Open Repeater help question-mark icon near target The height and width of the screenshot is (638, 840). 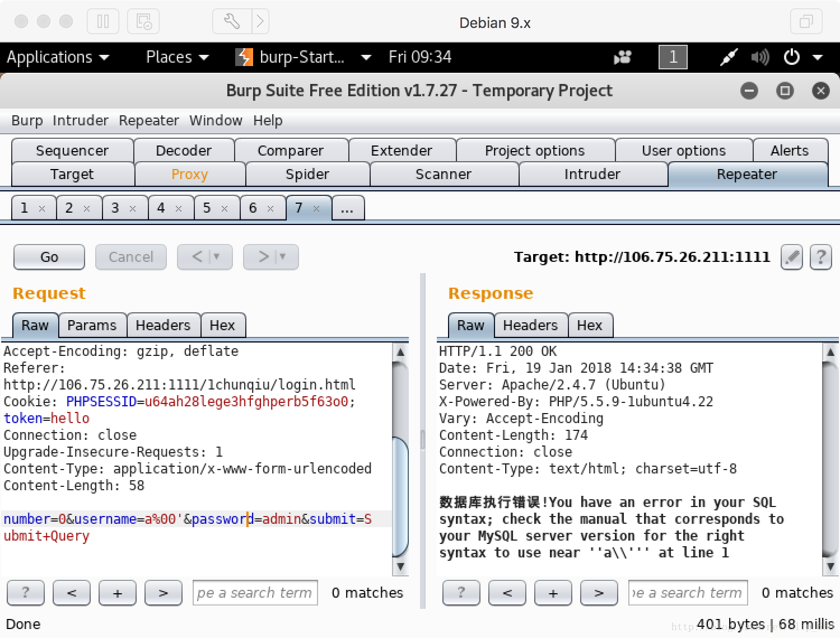click(821, 257)
